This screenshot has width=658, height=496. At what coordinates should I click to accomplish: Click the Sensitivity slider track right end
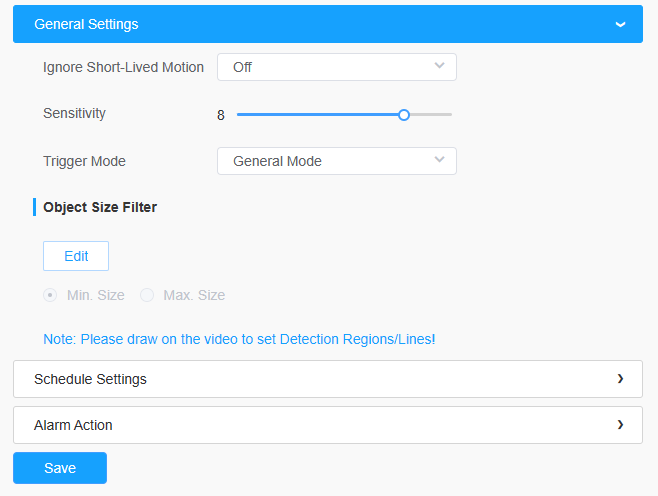449,115
